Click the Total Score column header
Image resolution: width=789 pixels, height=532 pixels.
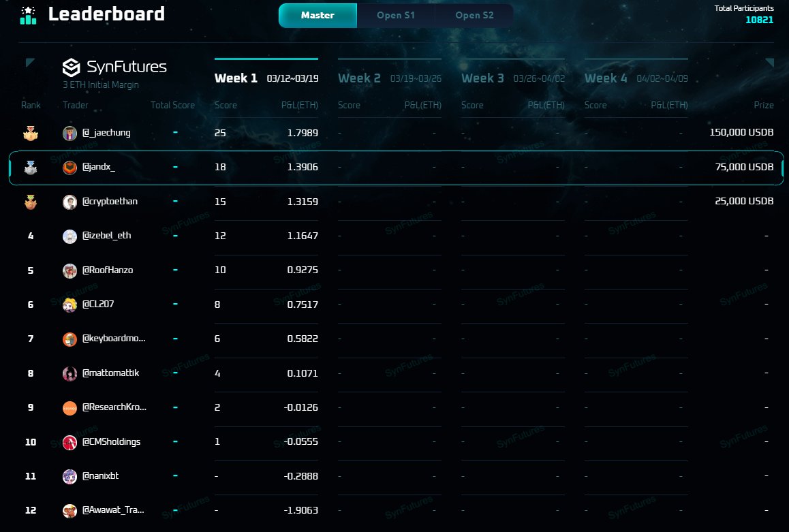tap(172, 105)
